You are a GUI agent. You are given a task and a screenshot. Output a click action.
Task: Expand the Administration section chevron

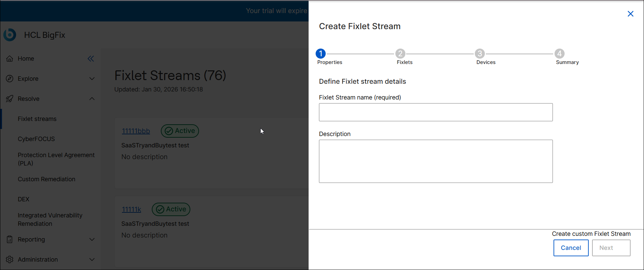(x=92, y=260)
